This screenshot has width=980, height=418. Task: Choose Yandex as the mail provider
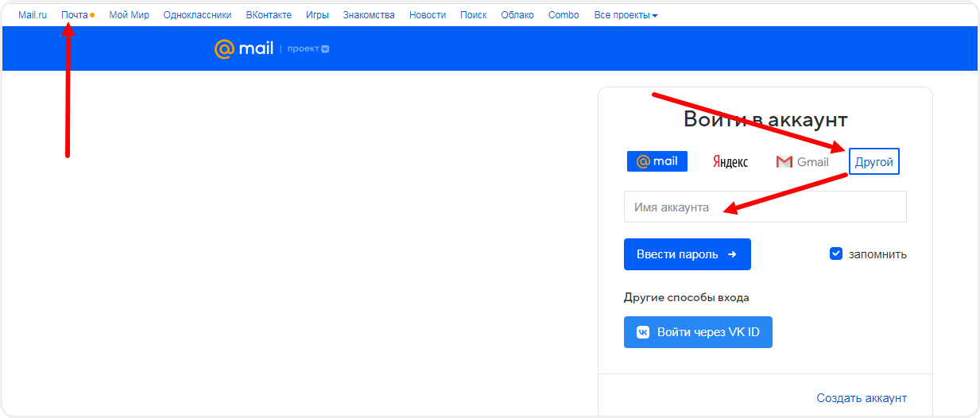coord(730,162)
